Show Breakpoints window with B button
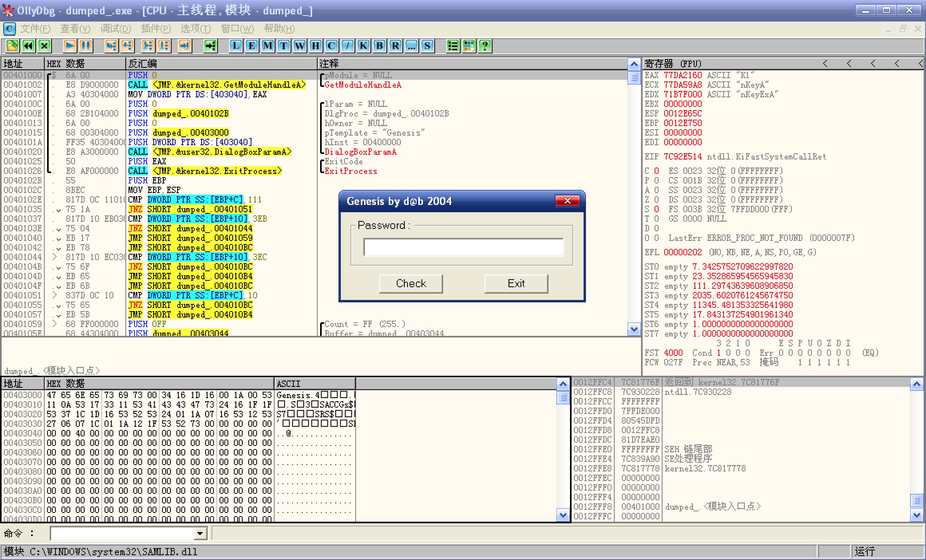The width and height of the screenshot is (926, 560). coord(380,46)
